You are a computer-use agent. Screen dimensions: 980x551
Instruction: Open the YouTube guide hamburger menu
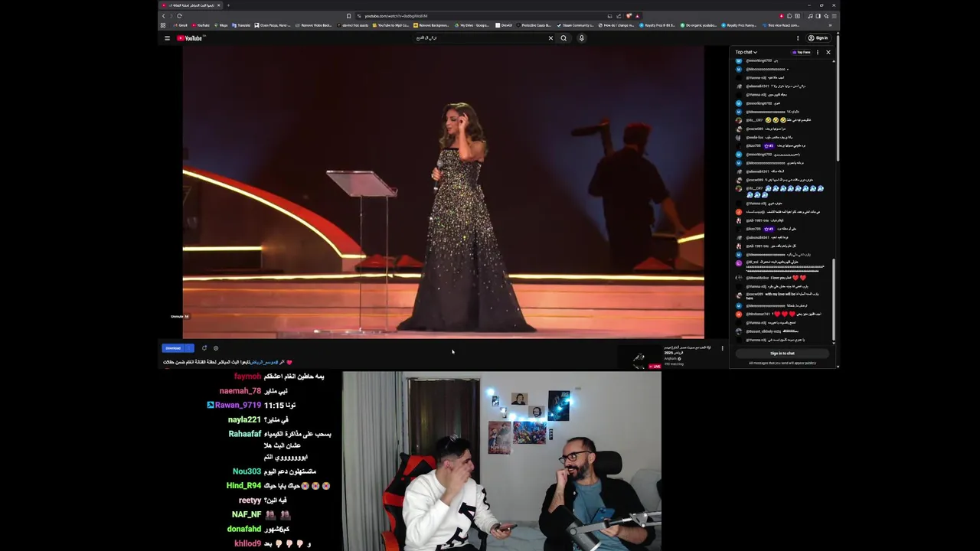pos(167,38)
